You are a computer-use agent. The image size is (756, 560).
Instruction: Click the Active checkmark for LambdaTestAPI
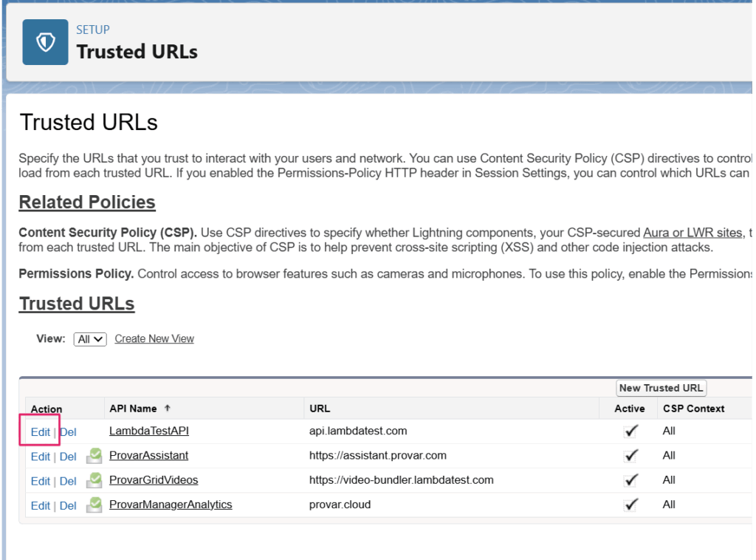pyautogui.click(x=630, y=431)
